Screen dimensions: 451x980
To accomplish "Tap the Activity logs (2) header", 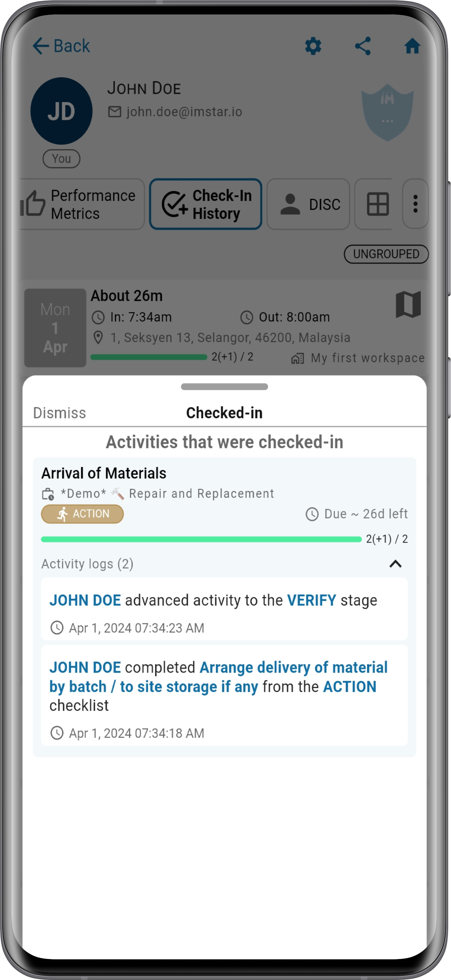I will pos(87,564).
